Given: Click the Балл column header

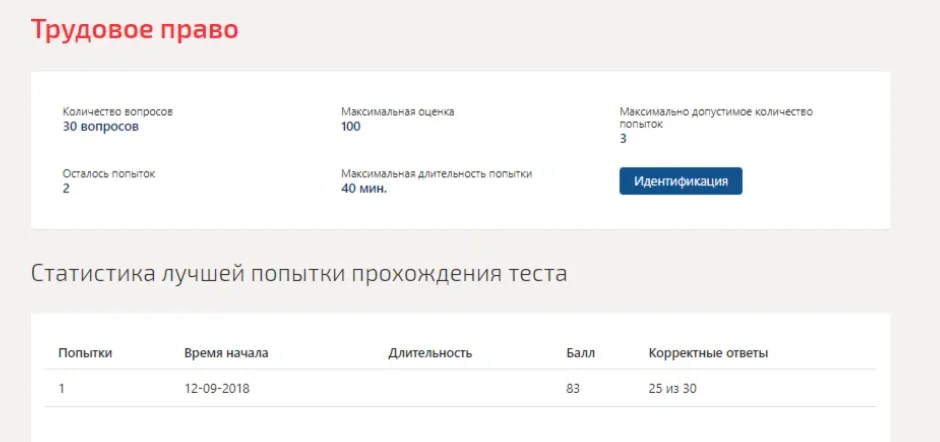Looking at the screenshot, I should (x=580, y=353).
